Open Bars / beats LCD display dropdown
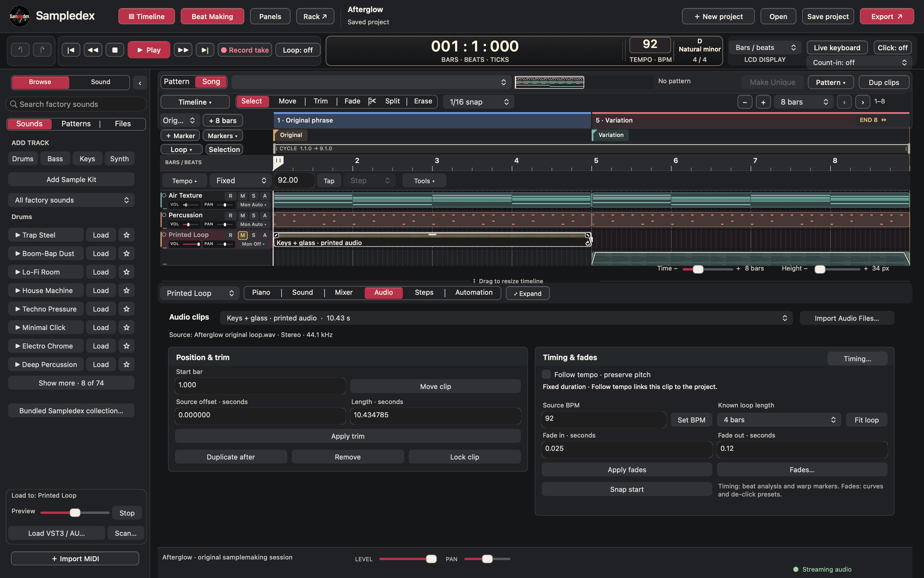Image resolution: width=924 pixels, height=578 pixels. pyautogui.click(x=765, y=47)
